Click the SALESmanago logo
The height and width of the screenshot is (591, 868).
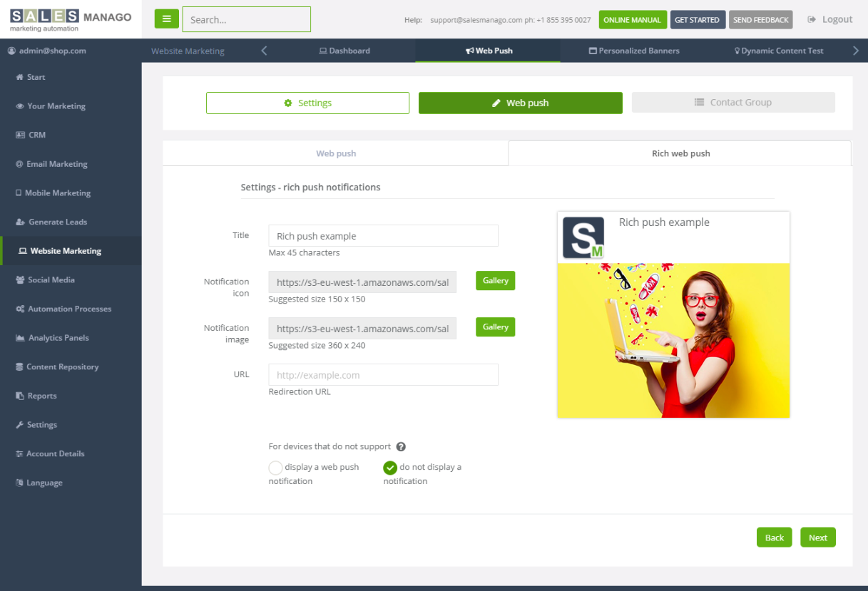pyautogui.click(x=71, y=20)
